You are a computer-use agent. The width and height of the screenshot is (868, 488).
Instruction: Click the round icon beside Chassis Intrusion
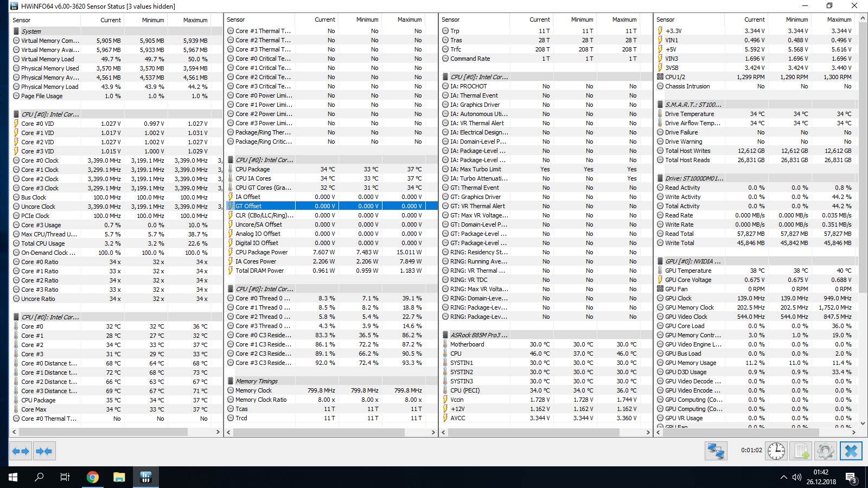pyautogui.click(x=660, y=86)
